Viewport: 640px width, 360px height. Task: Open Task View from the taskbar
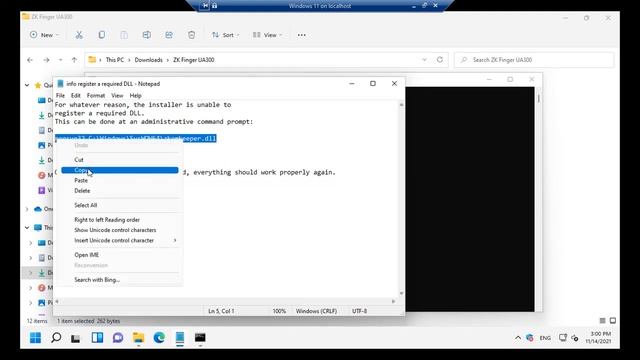click(76, 338)
